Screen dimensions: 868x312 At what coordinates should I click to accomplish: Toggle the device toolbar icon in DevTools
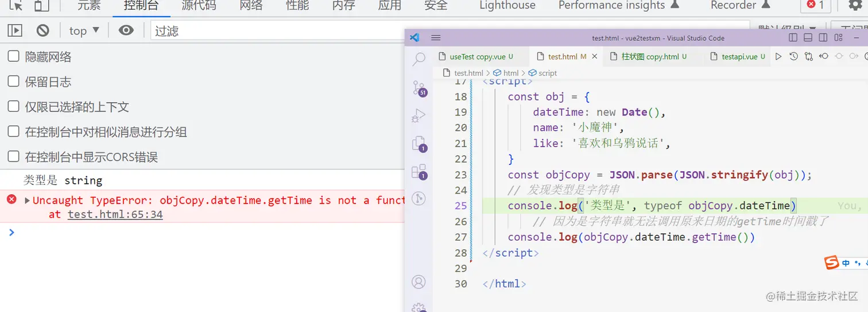[41, 5]
